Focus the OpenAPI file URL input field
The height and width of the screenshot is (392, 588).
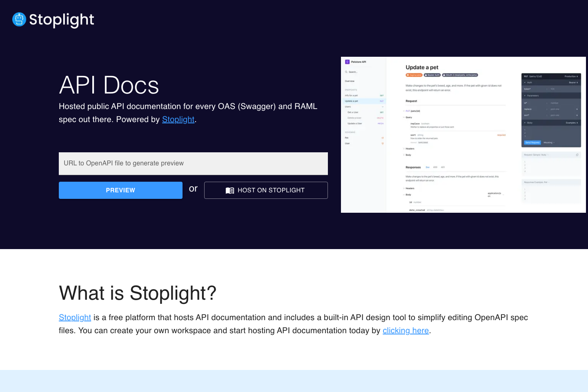pyautogui.click(x=193, y=163)
